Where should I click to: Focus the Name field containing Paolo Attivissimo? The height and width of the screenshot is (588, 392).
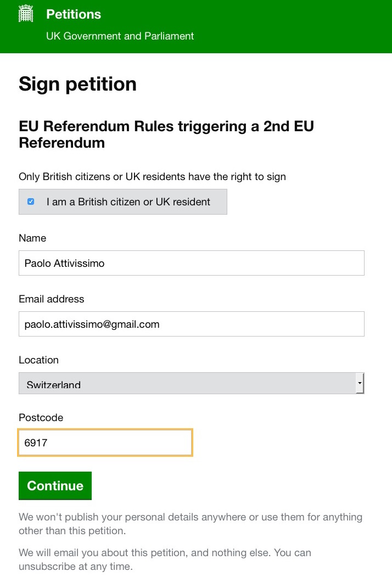(191, 263)
